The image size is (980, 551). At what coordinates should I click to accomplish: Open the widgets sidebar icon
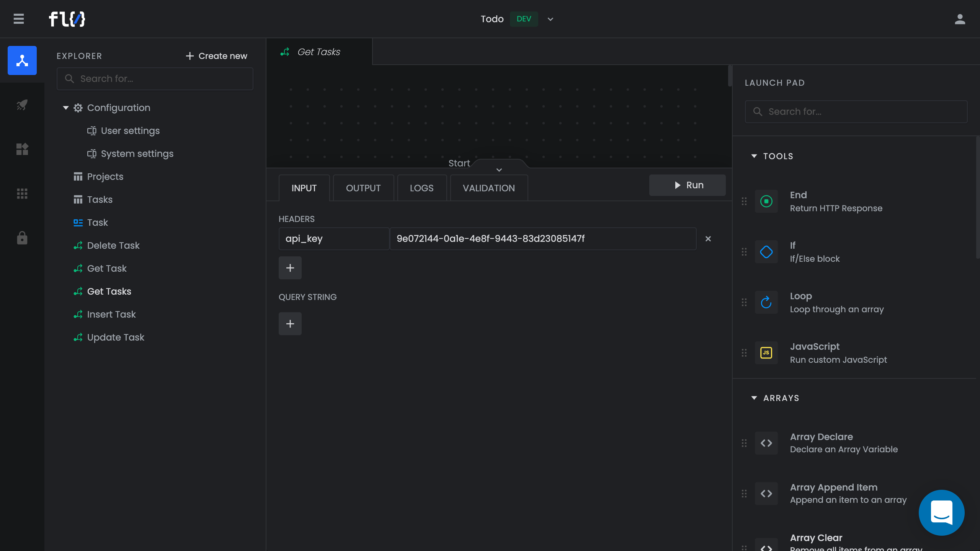pos(22,149)
